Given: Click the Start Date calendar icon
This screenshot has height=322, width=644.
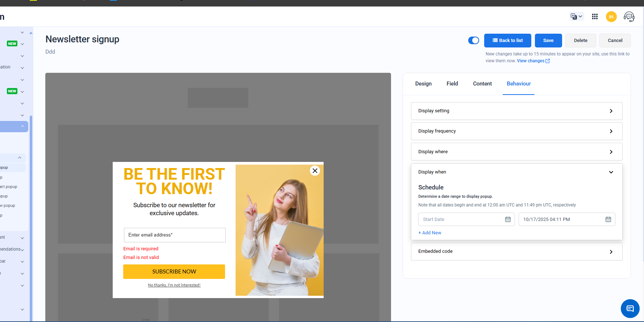Looking at the screenshot, I should point(508,219).
